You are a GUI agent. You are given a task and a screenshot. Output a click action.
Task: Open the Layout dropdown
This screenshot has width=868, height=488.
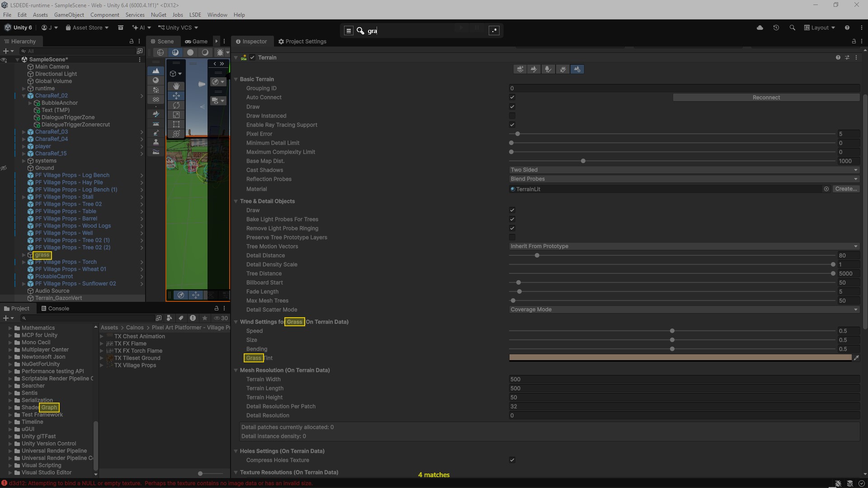820,28
